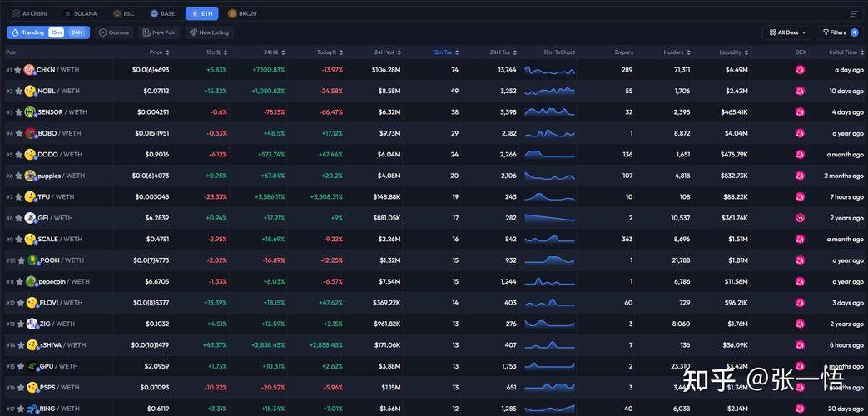
Task: Toggle the 15m trending interval
Action: 56,32
